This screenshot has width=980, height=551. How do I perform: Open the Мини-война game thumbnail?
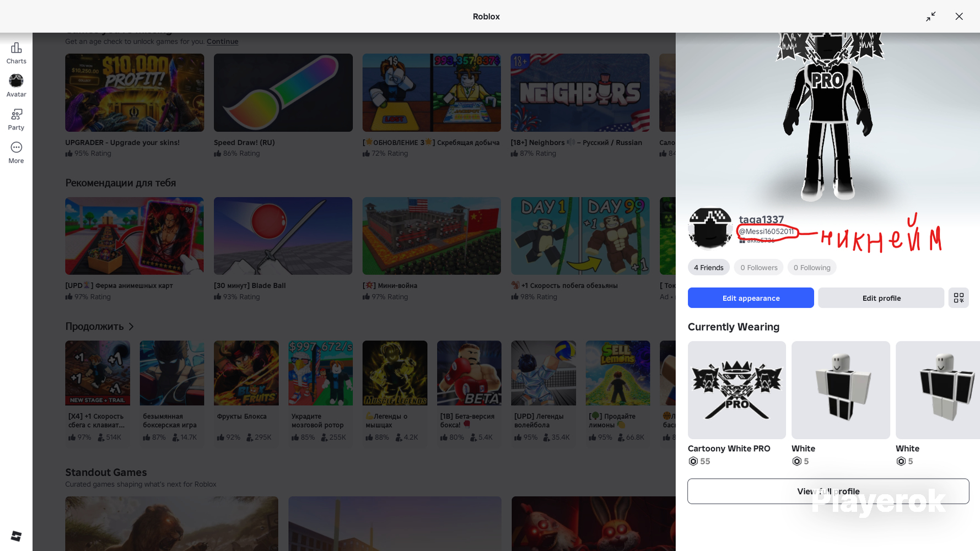(x=432, y=236)
